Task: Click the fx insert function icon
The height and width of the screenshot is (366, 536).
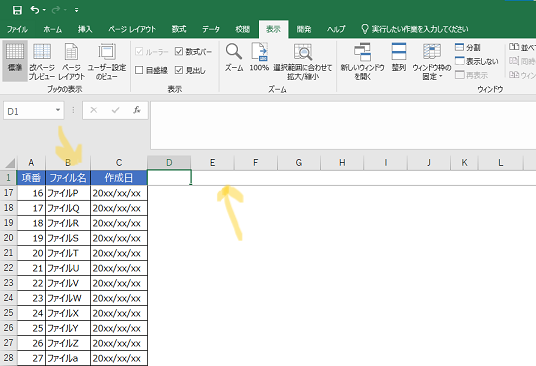Action: [x=137, y=110]
